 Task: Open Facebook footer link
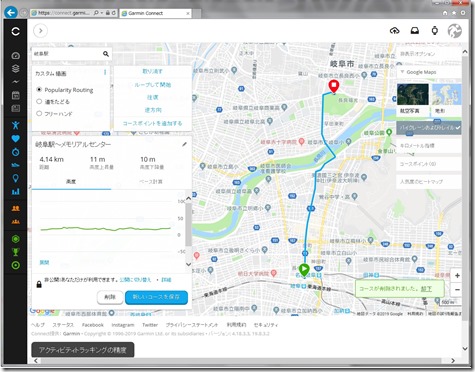coord(93,325)
